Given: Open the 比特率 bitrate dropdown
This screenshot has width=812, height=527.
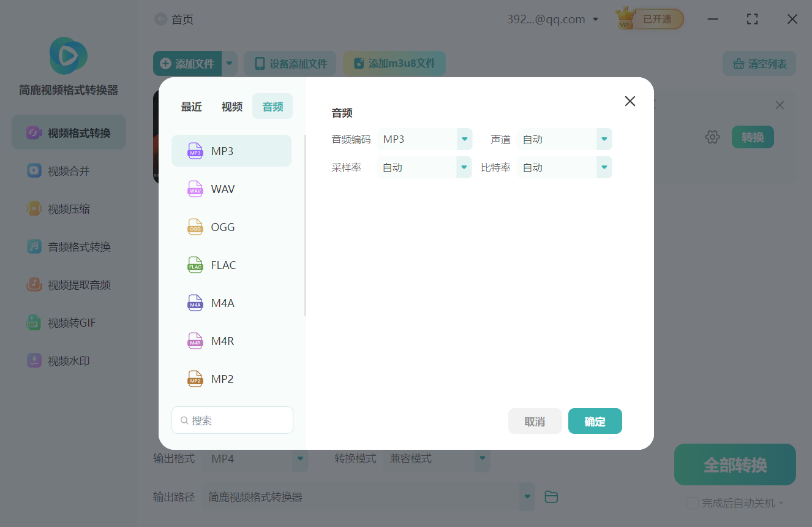Looking at the screenshot, I should tap(604, 167).
